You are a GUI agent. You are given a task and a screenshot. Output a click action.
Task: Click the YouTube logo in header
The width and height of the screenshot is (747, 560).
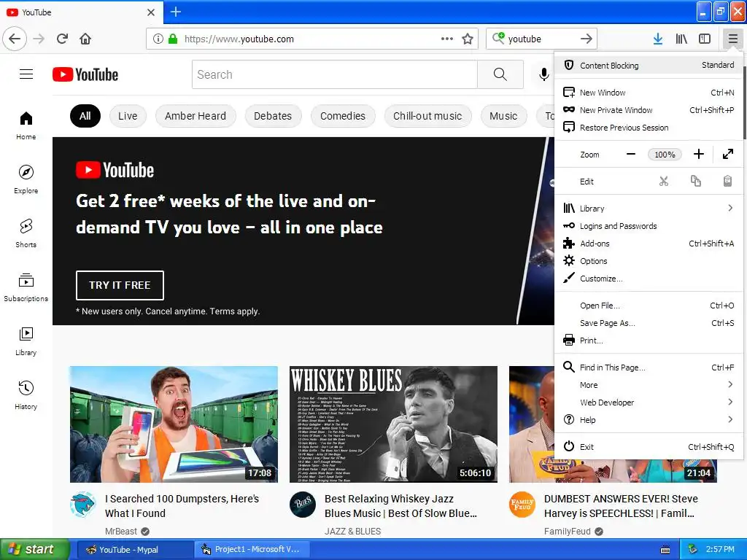tap(85, 74)
